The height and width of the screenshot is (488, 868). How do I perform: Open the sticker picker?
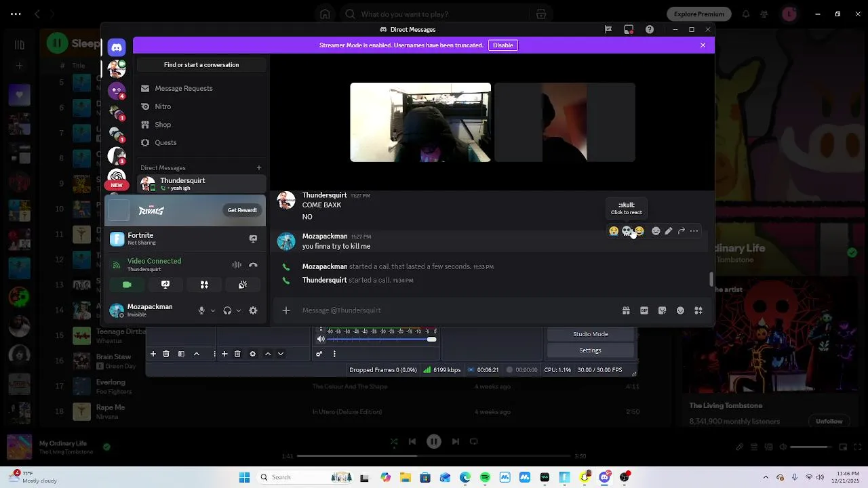663,310
